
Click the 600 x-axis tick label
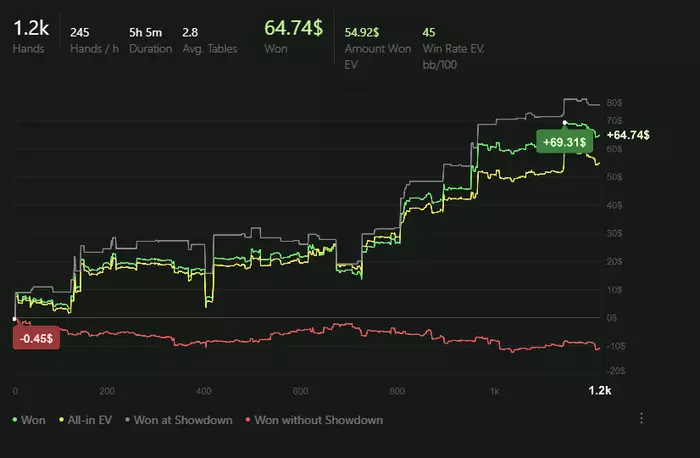pyautogui.click(x=300, y=391)
